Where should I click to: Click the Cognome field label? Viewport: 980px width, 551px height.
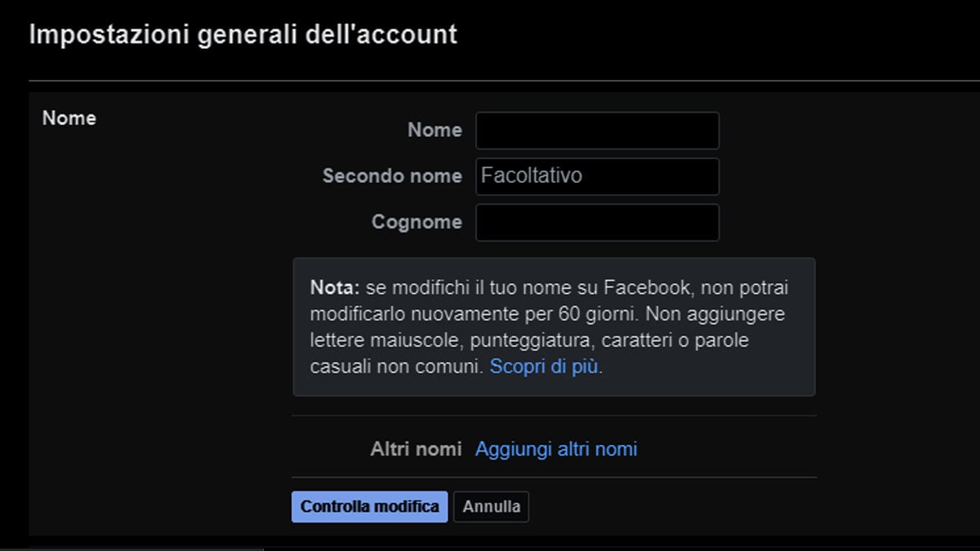(416, 221)
